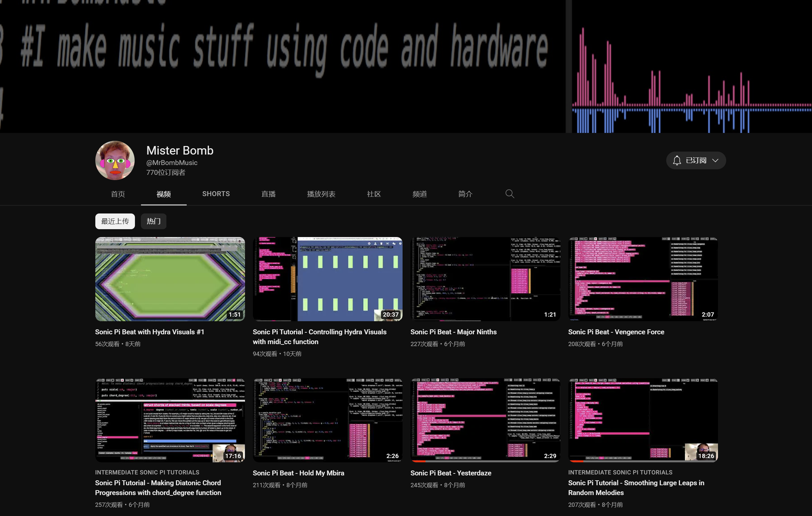Select the 最近上传 sort chip
This screenshot has width=812, height=516.
pyautogui.click(x=115, y=221)
